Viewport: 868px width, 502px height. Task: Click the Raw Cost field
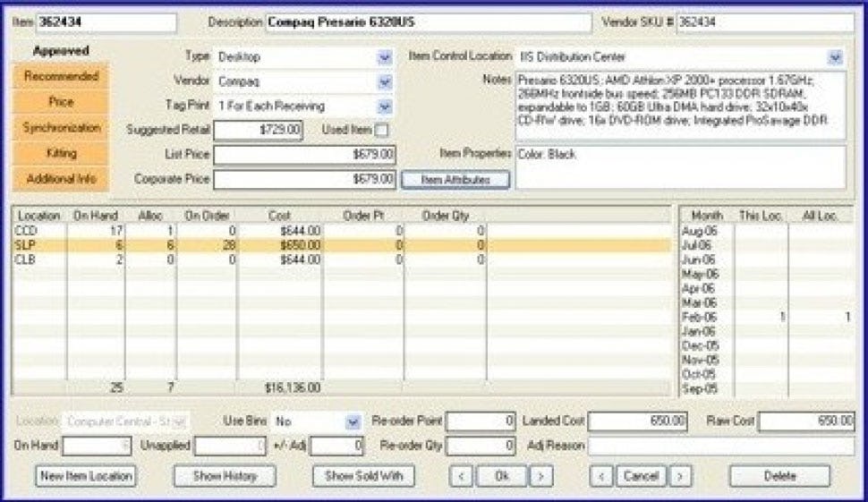[806, 421]
